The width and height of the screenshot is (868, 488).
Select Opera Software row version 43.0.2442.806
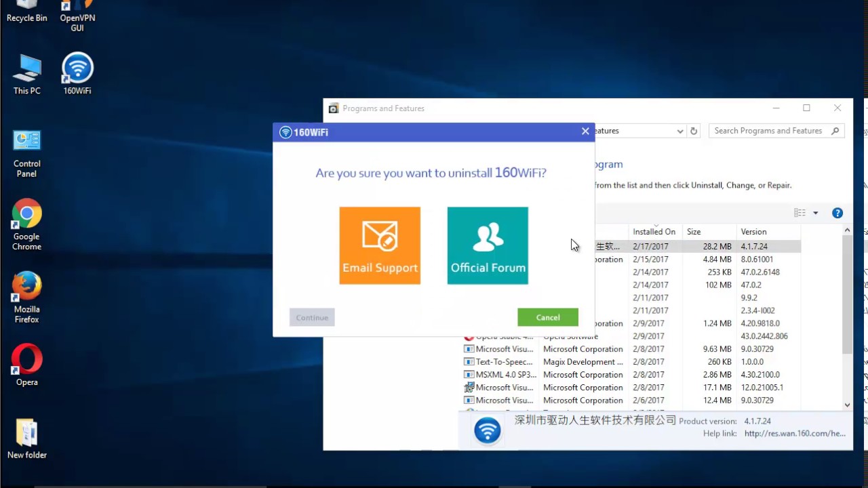tap(631, 337)
